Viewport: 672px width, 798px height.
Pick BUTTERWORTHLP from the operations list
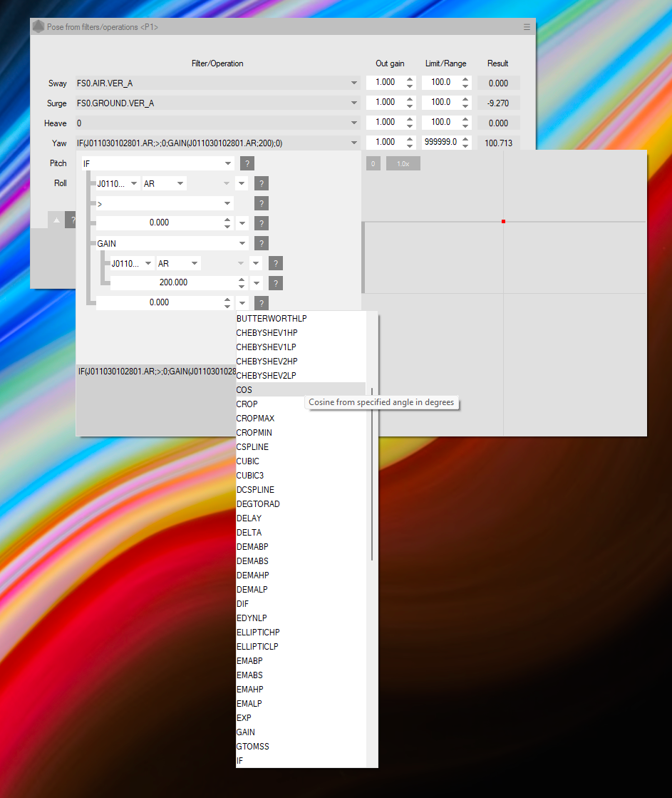271,319
